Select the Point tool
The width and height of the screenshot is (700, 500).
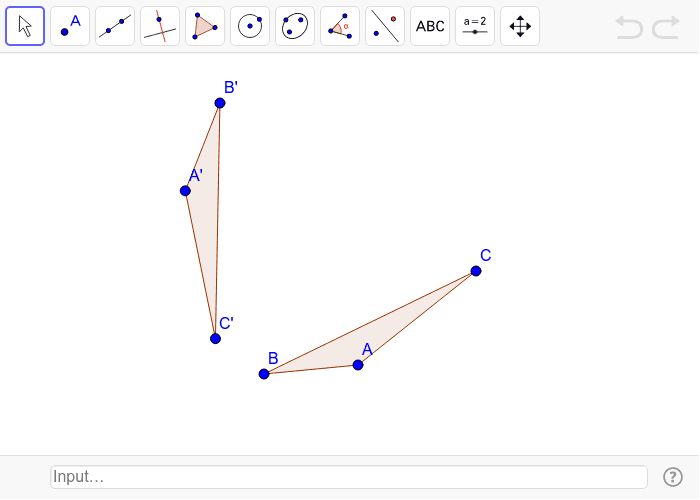point(70,26)
